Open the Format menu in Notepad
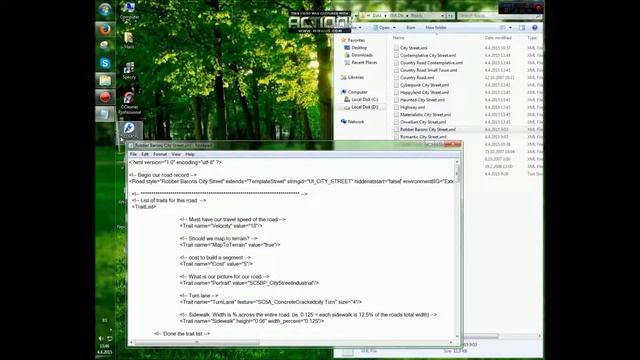This screenshot has height=360, width=640. (160, 154)
